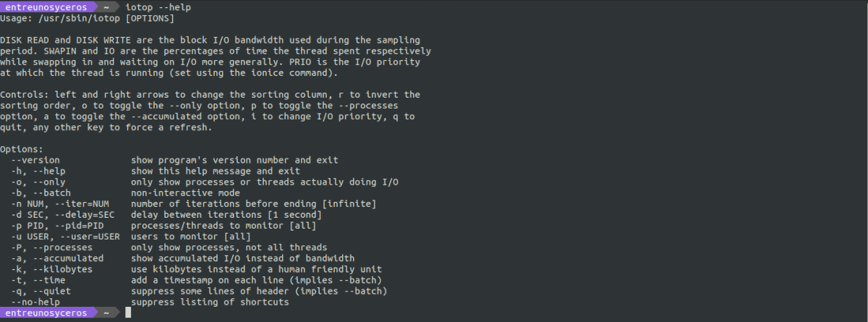Click the '-k, --kilobytes' option text
The height and width of the screenshot is (322, 868).
pos(52,269)
